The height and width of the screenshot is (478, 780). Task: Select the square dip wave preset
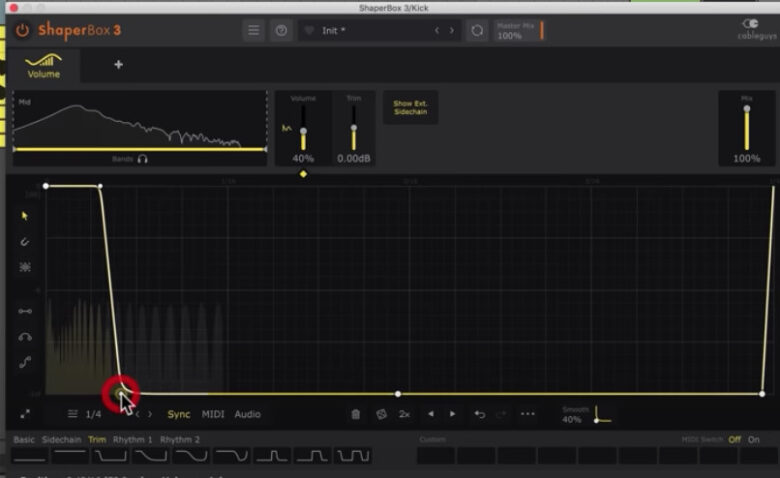pos(110,456)
